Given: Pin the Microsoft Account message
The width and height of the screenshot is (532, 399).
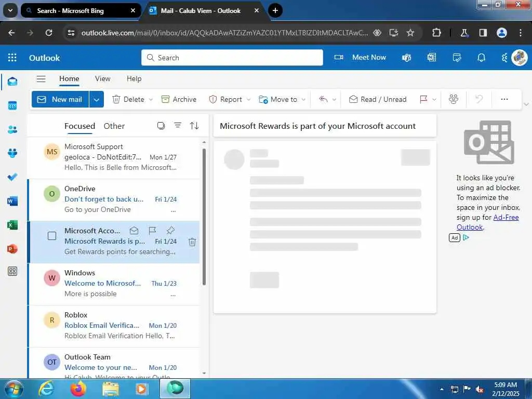Looking at the screenshot, I should point(170,231).
